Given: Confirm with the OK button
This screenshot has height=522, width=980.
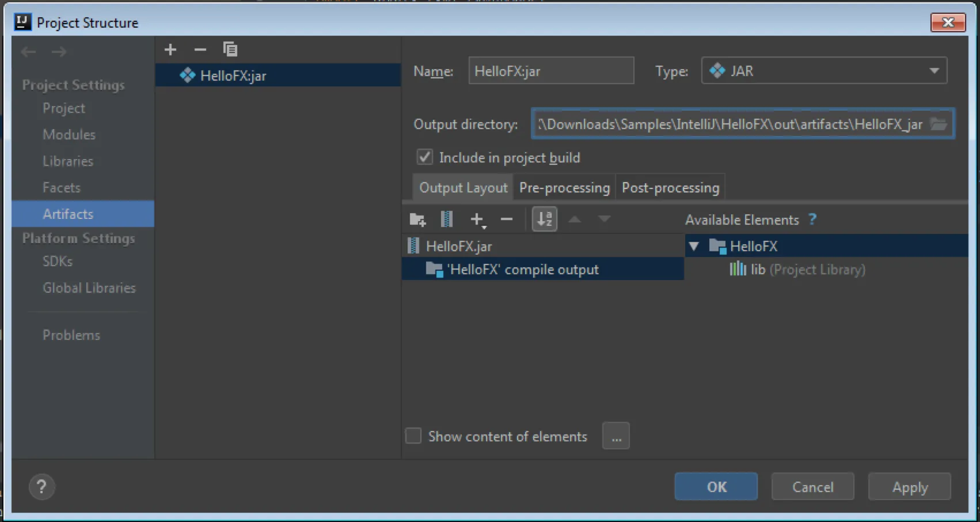Looking at the screenshot, I should tap(716, 487).
